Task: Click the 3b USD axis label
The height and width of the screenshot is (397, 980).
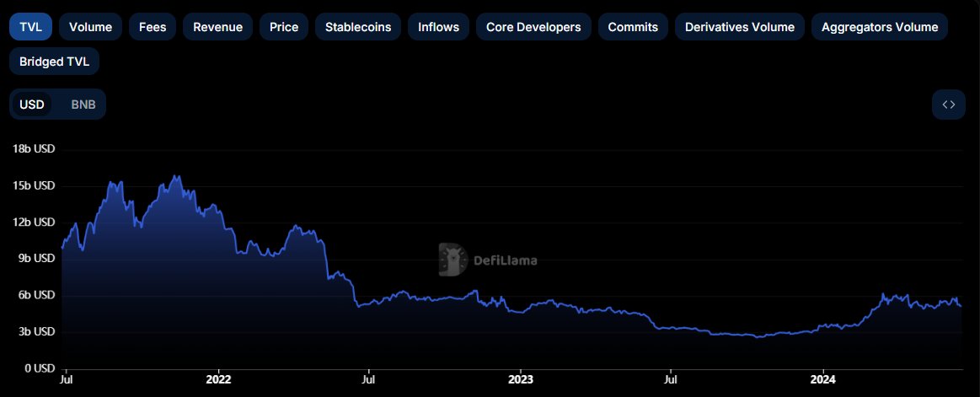Action: 35,331
